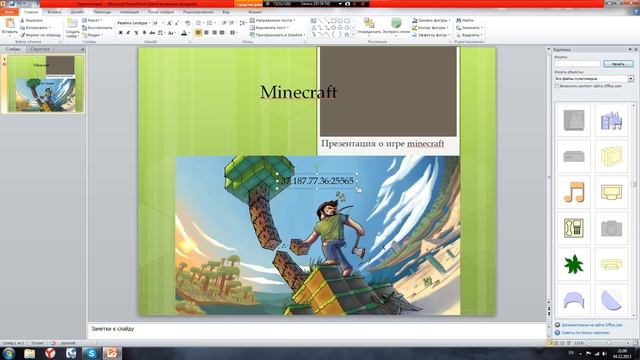Image resolution: width=640 pixels, height=360 pixels.
Task: Open Shape Fill (Заливка фигуры) options
Action: click(431, 20)
